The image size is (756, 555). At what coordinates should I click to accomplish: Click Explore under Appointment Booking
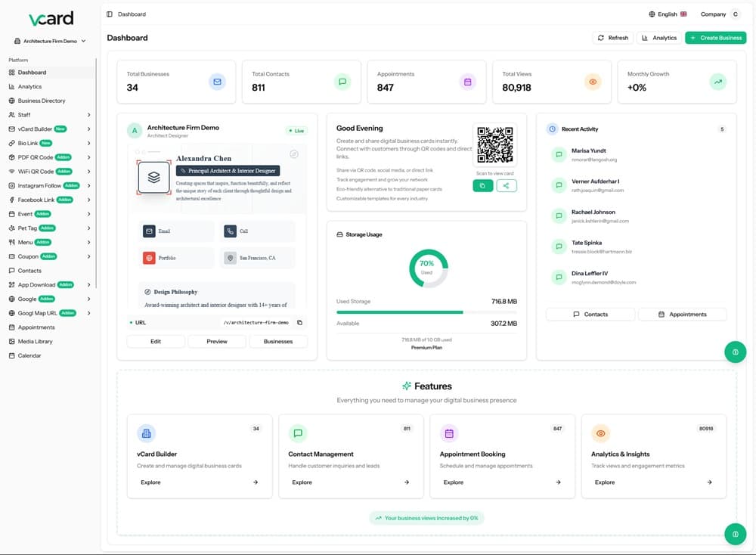tap(502, 482)
